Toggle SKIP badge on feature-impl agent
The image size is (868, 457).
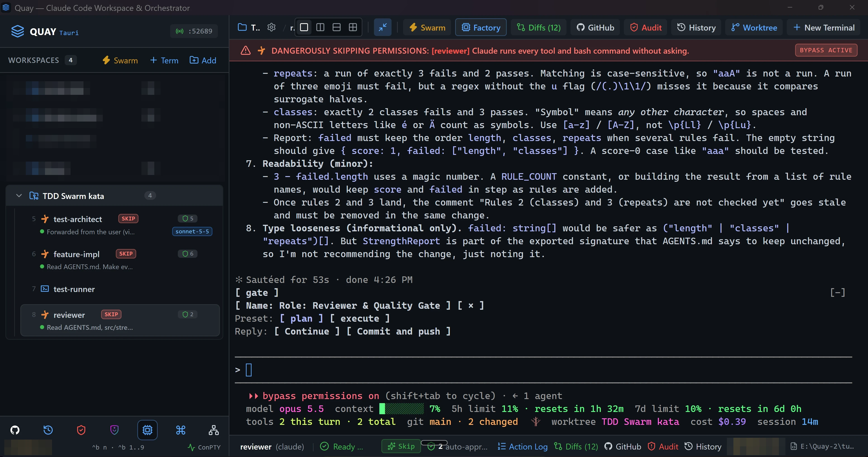pyautogui.click(x=126, y=254)
